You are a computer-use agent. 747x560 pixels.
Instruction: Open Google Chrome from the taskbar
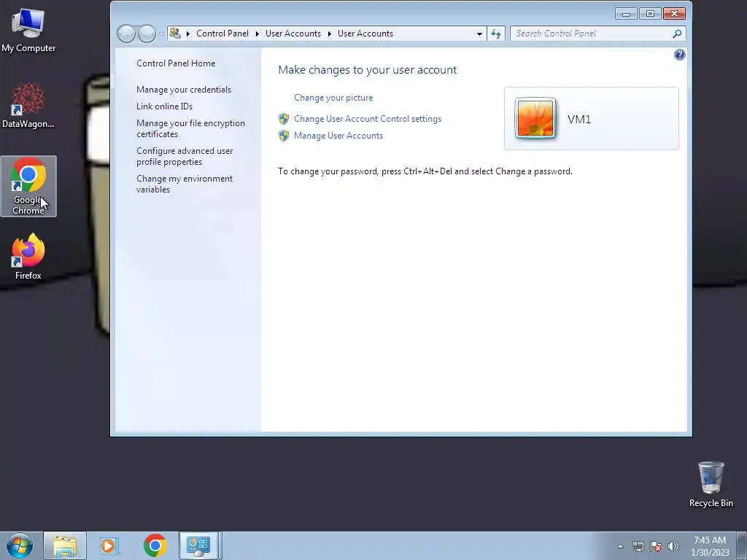click(155, 545)
